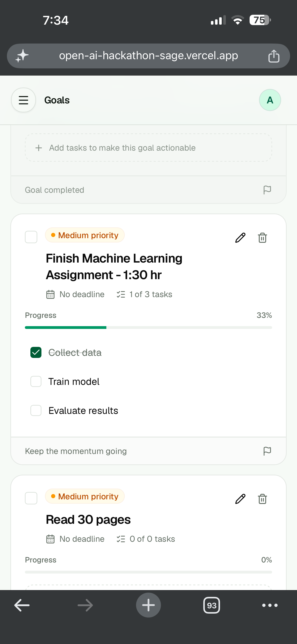Screen dimensions: 297x644
Task: Tap the browser share icon
Action: [274, 56]
